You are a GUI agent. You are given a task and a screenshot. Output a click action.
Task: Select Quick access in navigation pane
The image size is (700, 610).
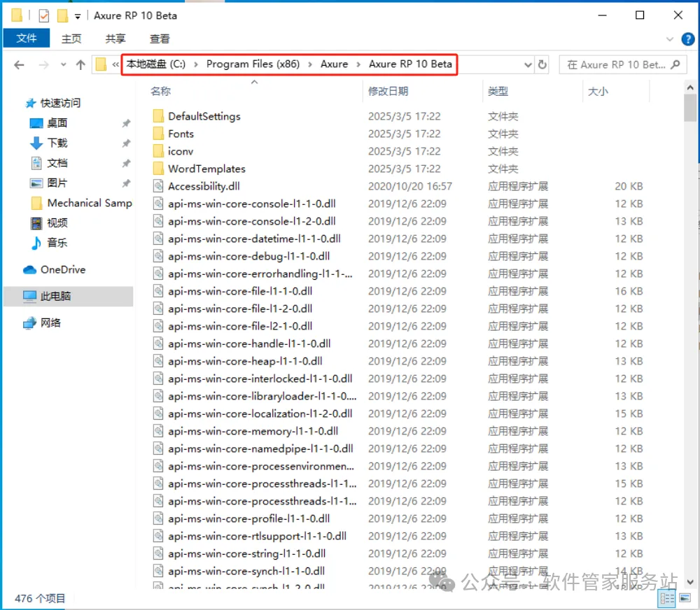point(60,103)
